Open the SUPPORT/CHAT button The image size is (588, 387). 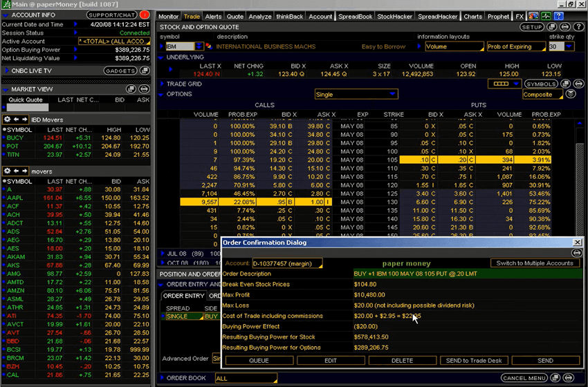(112, 15)
